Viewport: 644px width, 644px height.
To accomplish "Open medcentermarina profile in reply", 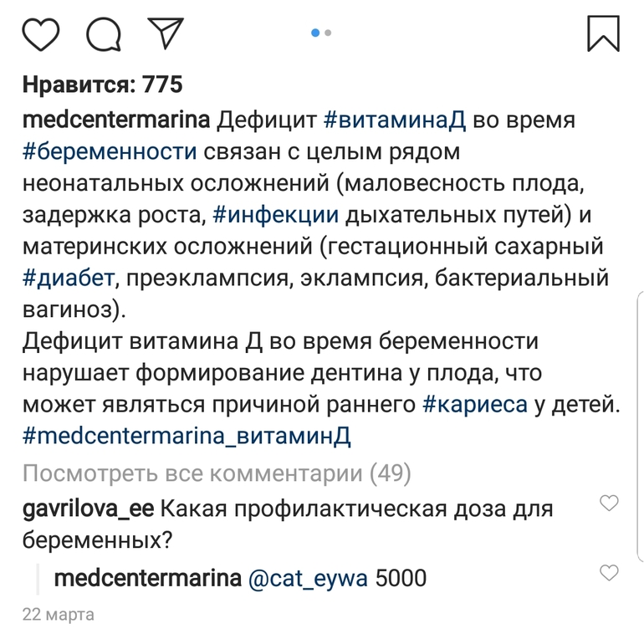I will click(146, 578).
